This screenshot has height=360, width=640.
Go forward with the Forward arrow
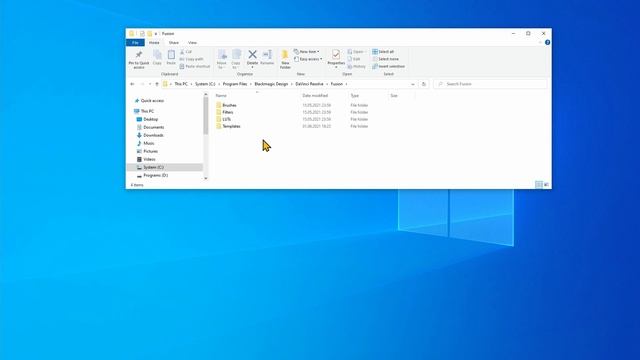(x=142, y=84)
